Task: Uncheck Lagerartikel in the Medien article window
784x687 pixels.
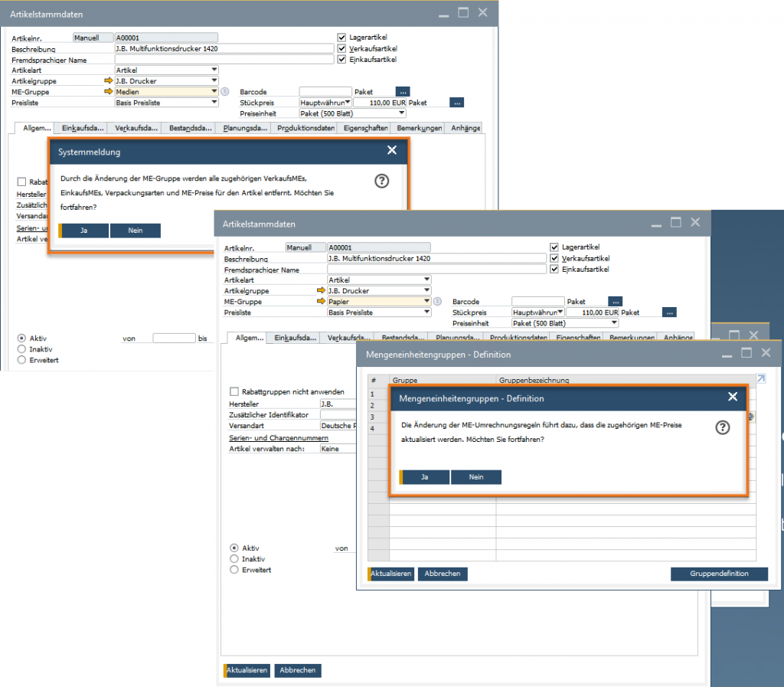Action: coord(341,37)
